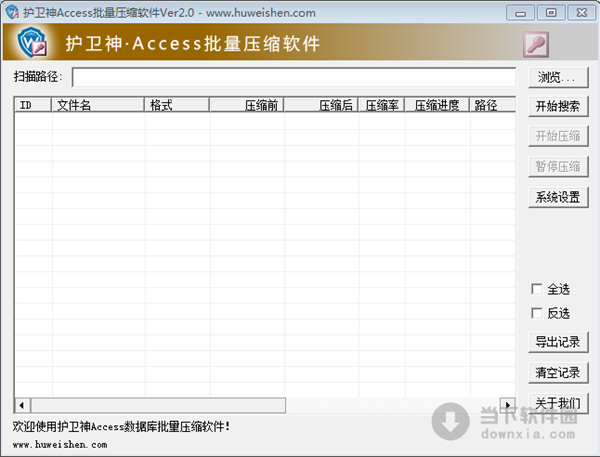Screen dimensions: 600x457
Task: Click the 压缩率 column header
Action: [382, 105]
